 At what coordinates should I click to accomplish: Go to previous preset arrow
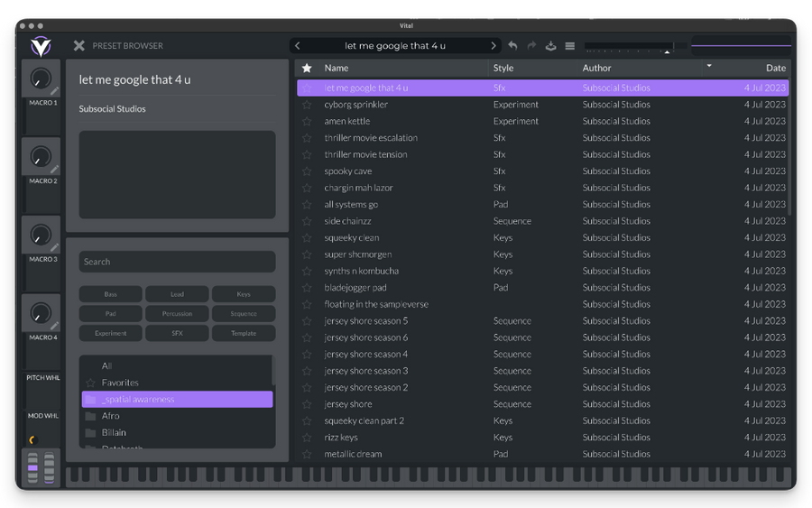coord(297,46)
